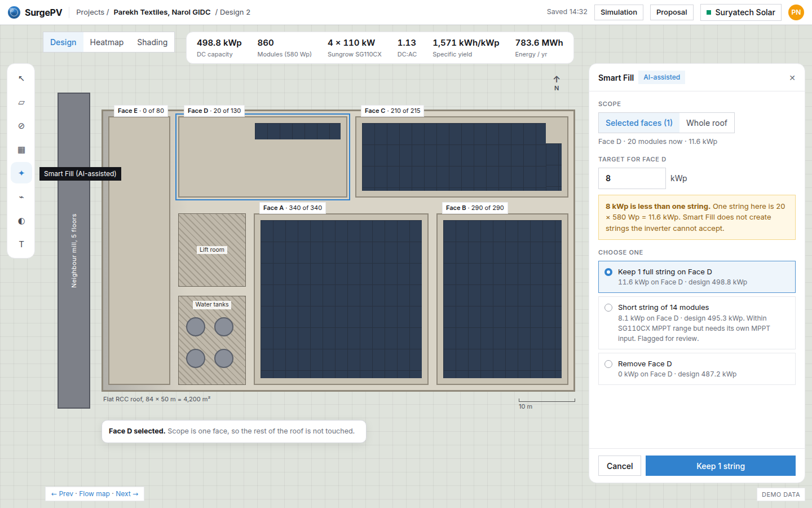This screenshot has width=812, height=508.
Task: Select the Face B label
Action: [x=475, y=208]
